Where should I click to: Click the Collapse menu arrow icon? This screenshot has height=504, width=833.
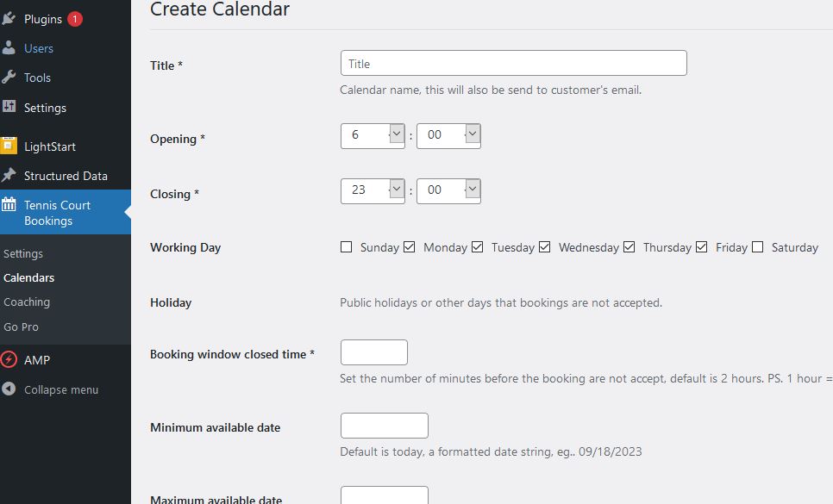9,389
